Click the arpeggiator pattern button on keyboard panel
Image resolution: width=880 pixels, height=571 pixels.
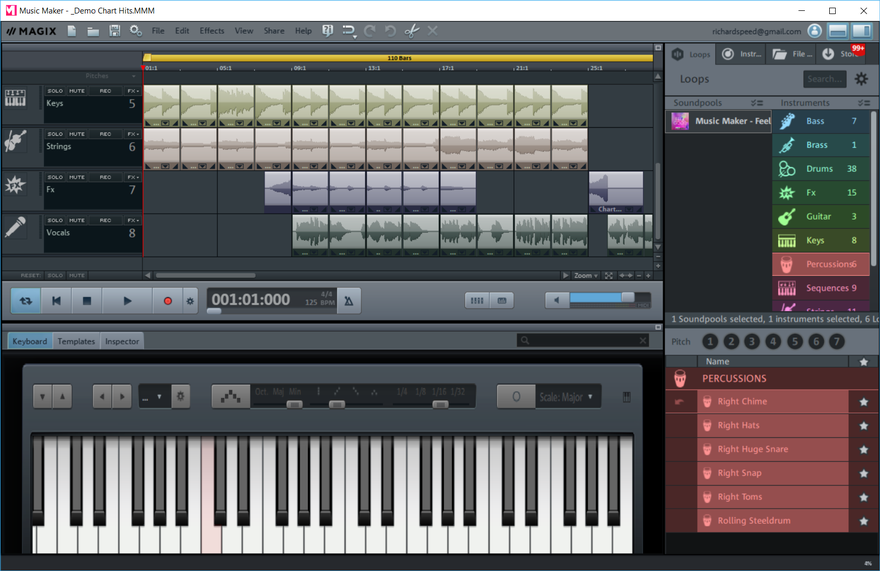click(231, 396)
